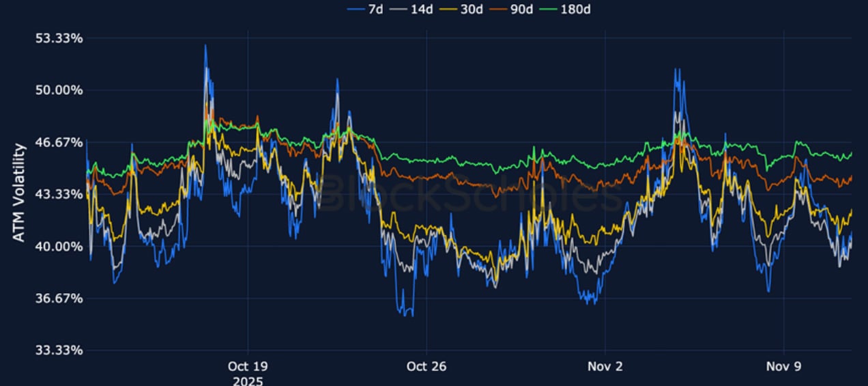The width and height of the screenshot is (868, 386).
Task: Click the 40.00% y-axis tick label
Action: (59, 246)
